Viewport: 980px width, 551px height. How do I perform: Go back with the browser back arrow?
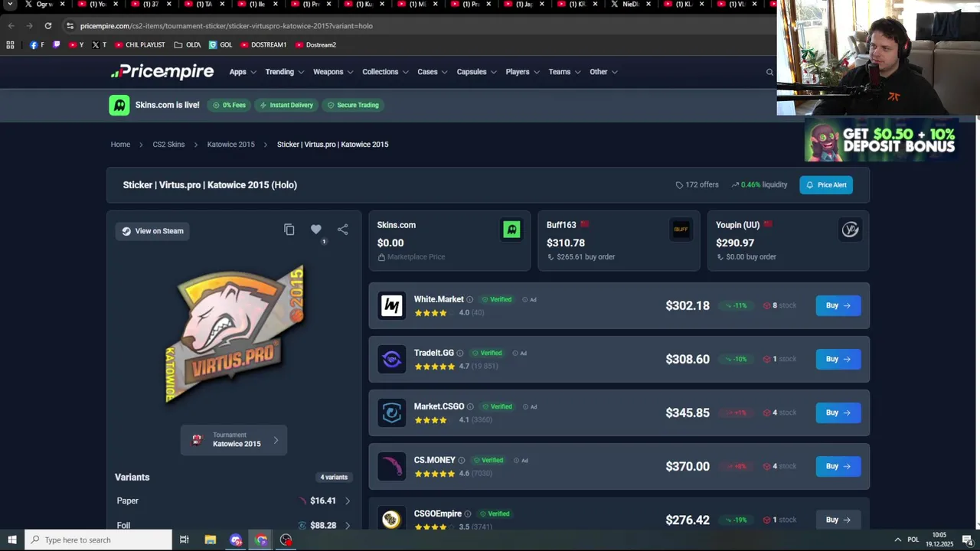click(11, 25)
